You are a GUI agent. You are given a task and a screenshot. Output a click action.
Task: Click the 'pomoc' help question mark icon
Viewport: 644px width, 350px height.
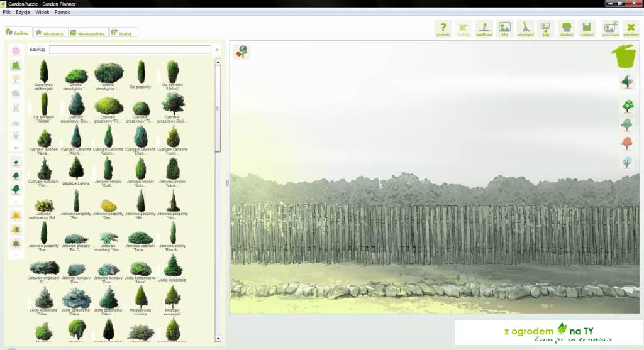[443, 29]
